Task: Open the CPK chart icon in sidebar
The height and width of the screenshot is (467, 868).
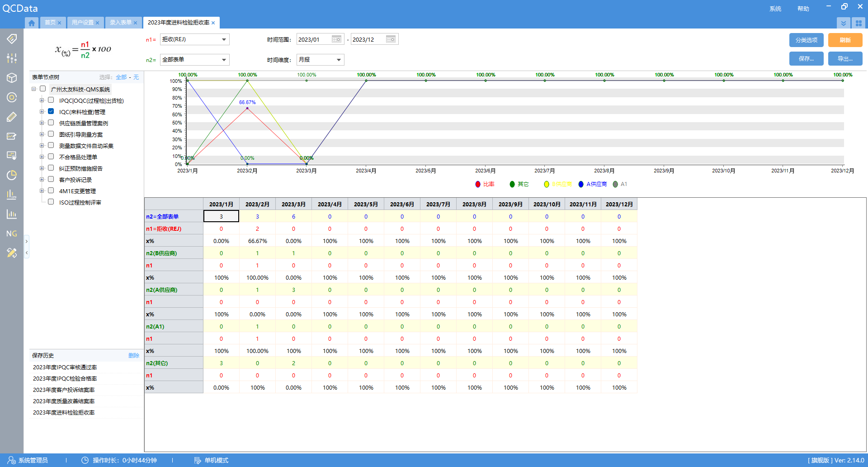Action: point(12,195)
